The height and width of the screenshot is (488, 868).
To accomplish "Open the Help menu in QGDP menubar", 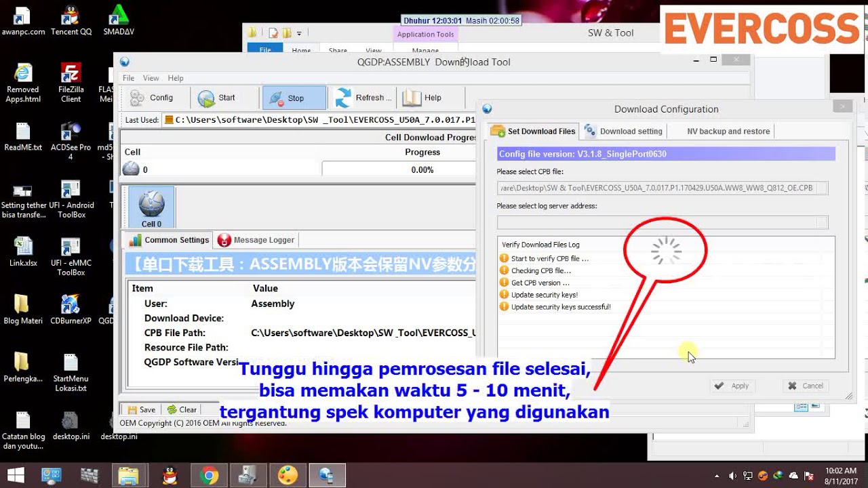I will 176,78.
